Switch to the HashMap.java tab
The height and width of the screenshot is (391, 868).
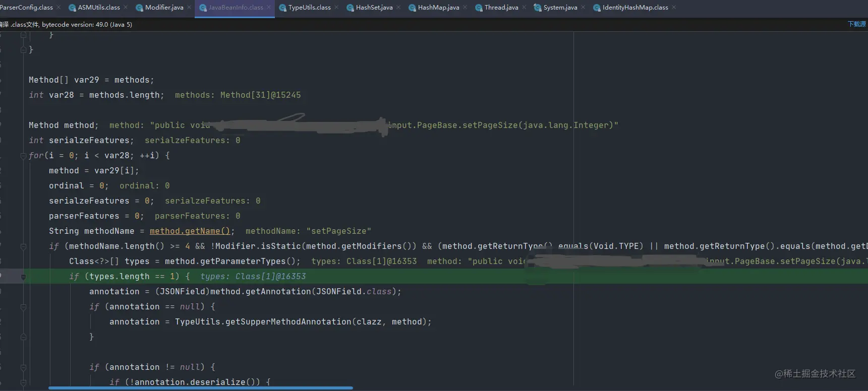439,8
